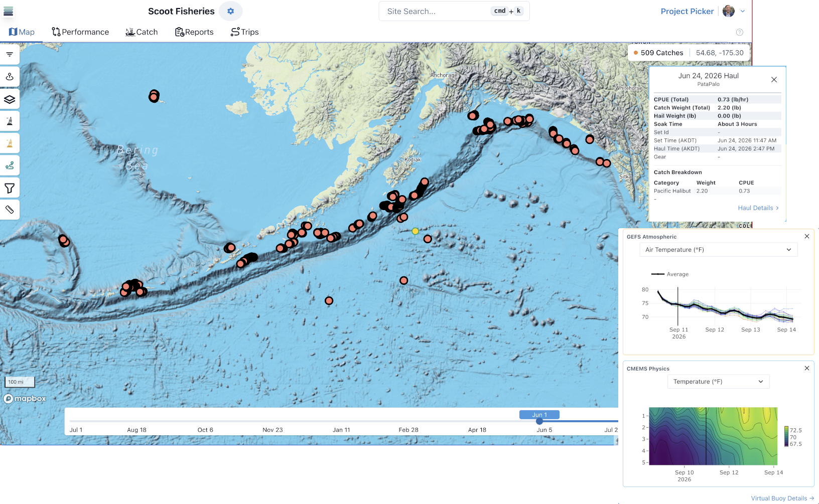Select the yellow virtual buoy tool
This screenshot has width=819, height=504.
[x=10, y=143]
